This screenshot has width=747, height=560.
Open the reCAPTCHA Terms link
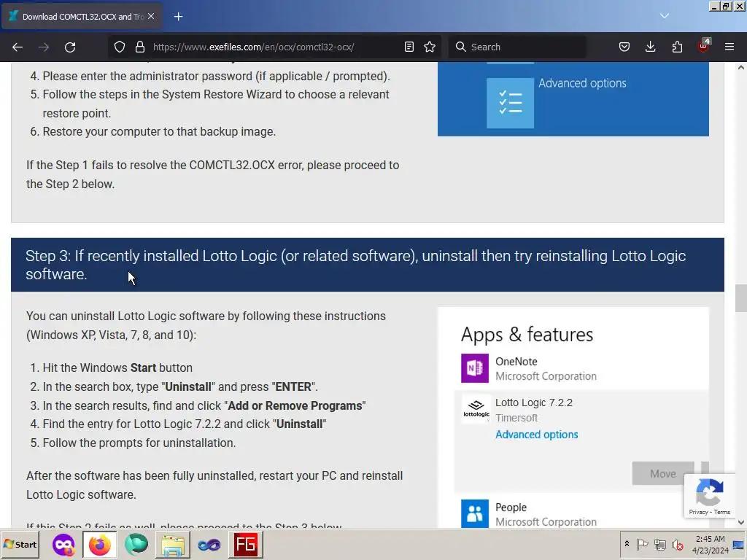(721, 512)
